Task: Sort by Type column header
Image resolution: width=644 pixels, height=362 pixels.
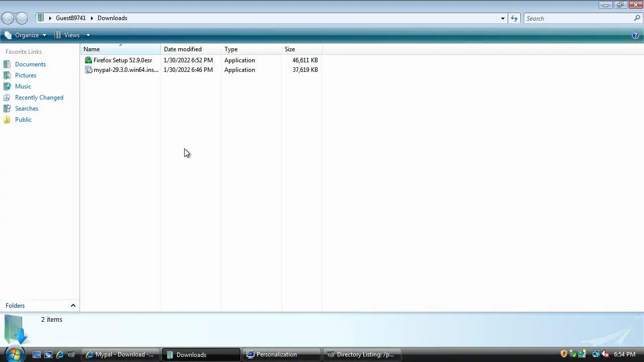Action: [252, 49]
